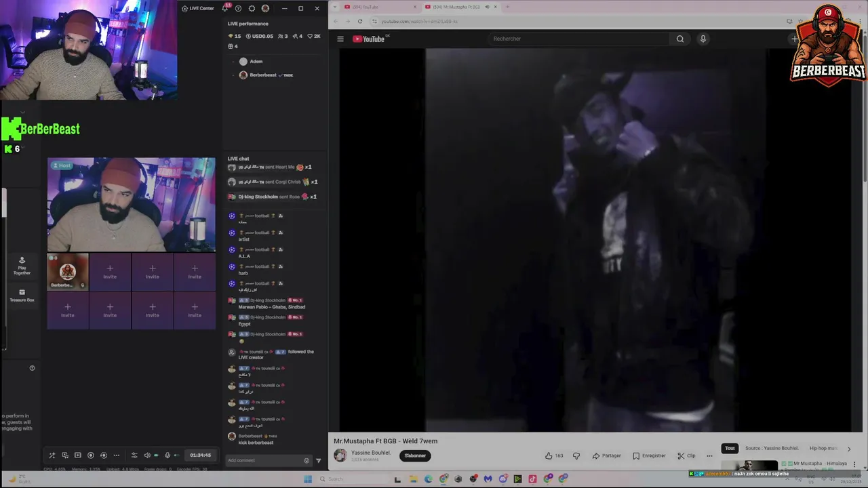Mute the microphone
This screenshot has width=868, height=488.
click(x=167, y=455)
